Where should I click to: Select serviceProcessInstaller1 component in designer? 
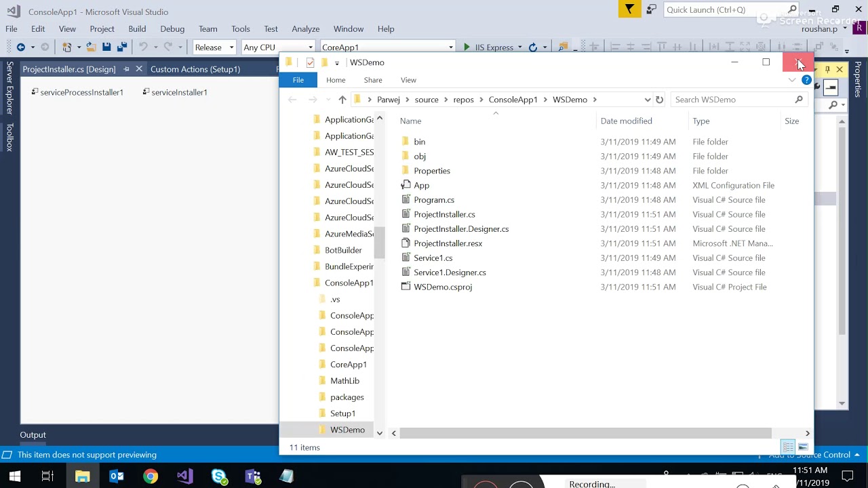[x=77, y=92]
